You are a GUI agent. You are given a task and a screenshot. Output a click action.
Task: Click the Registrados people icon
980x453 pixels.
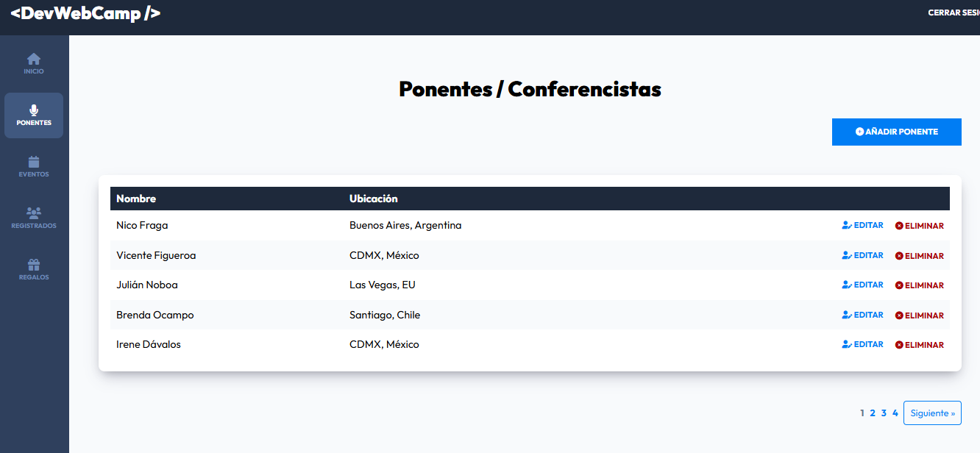[34, 213]
